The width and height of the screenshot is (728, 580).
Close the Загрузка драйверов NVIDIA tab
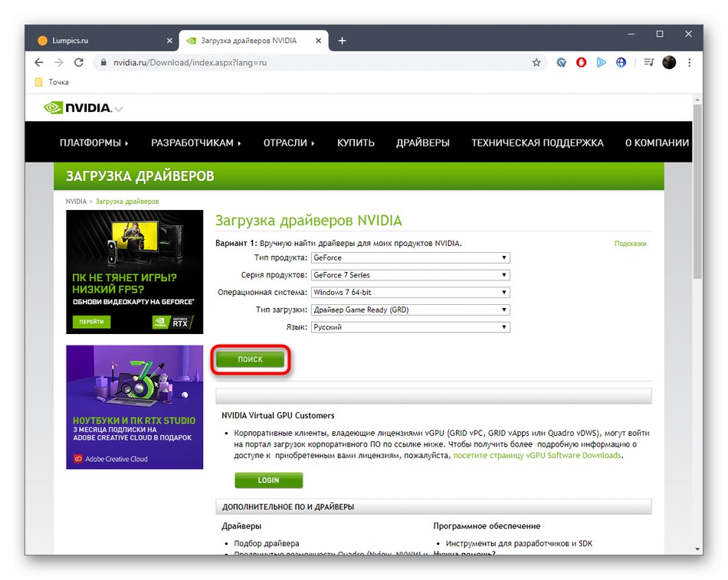click(x=319, y=41)
